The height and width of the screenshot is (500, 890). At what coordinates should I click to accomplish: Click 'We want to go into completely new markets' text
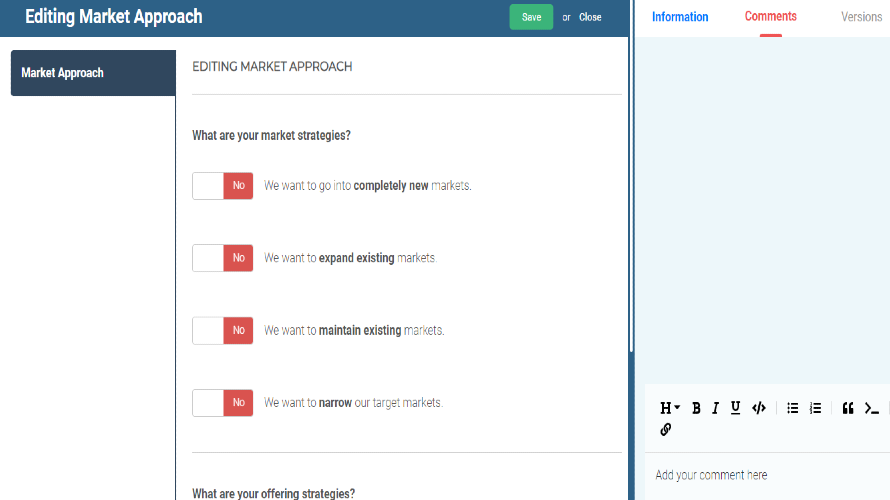[368, 186]
